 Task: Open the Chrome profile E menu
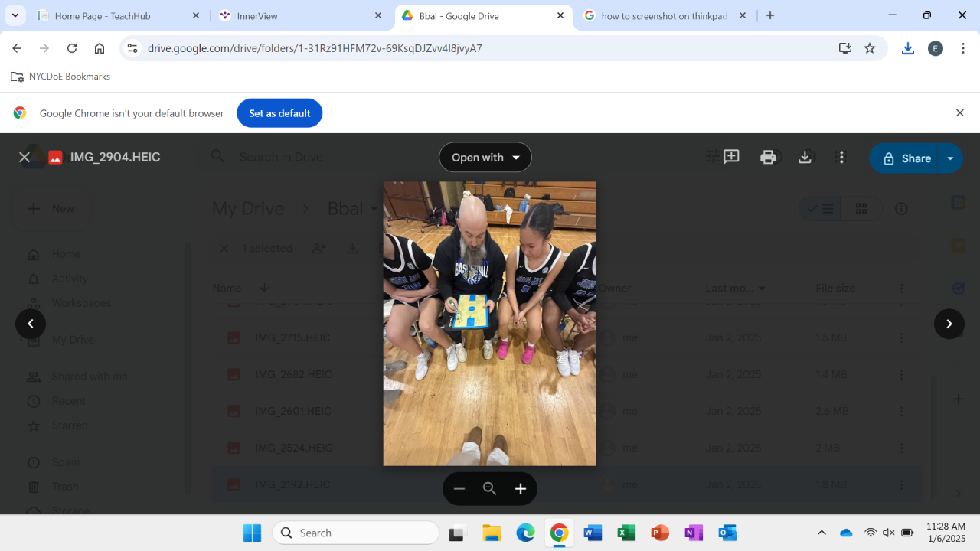(x=936, y=48)
